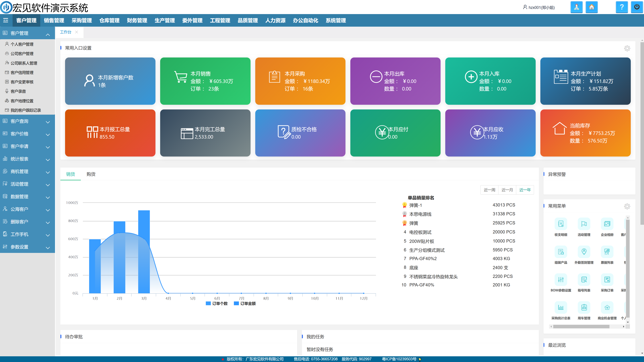Click the user profile icon button
644x362 pixels.
pyautogui.click(x=577, y=7)
